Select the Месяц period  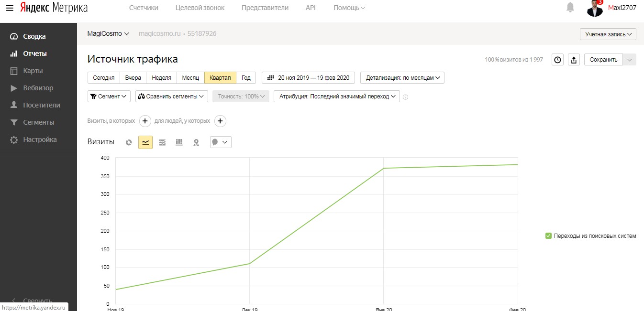190,78
